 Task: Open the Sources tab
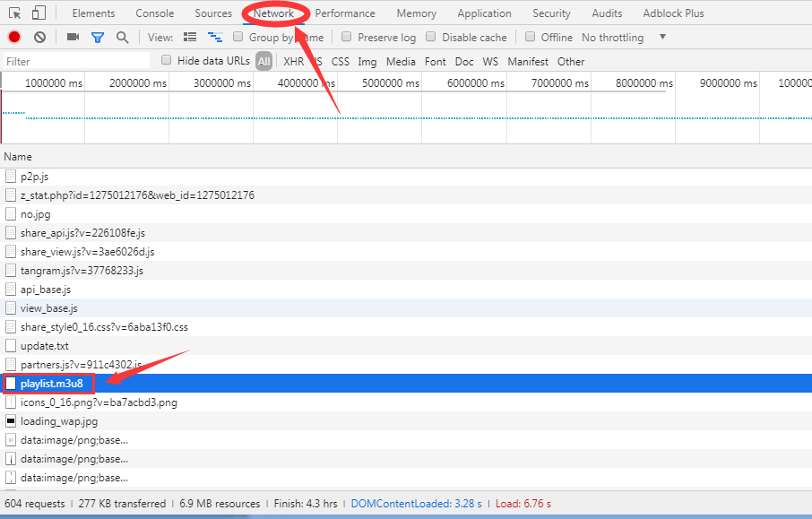pyautogui.click(x=213, y=13)
